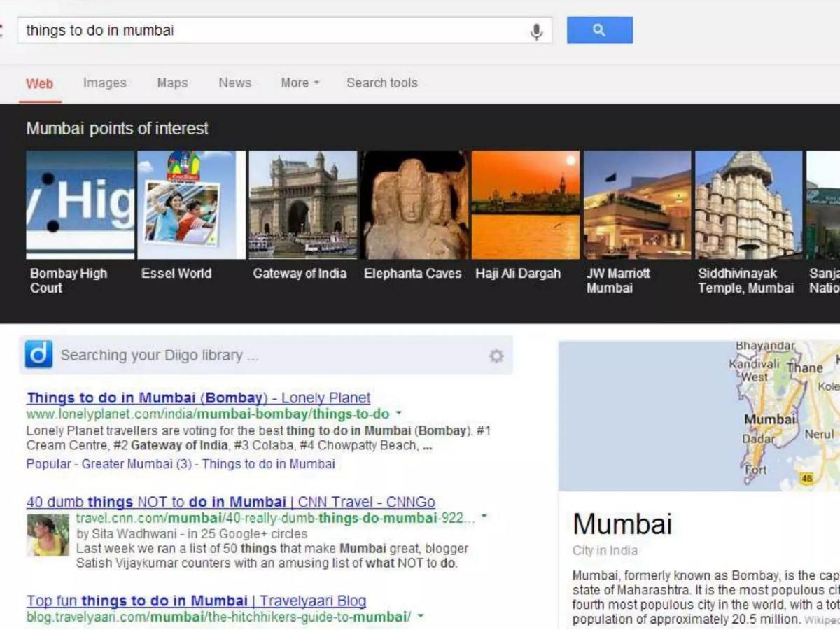
Task: Click 'Haji Ali Dargah' caption text
Action: click(x=518, y=274)
